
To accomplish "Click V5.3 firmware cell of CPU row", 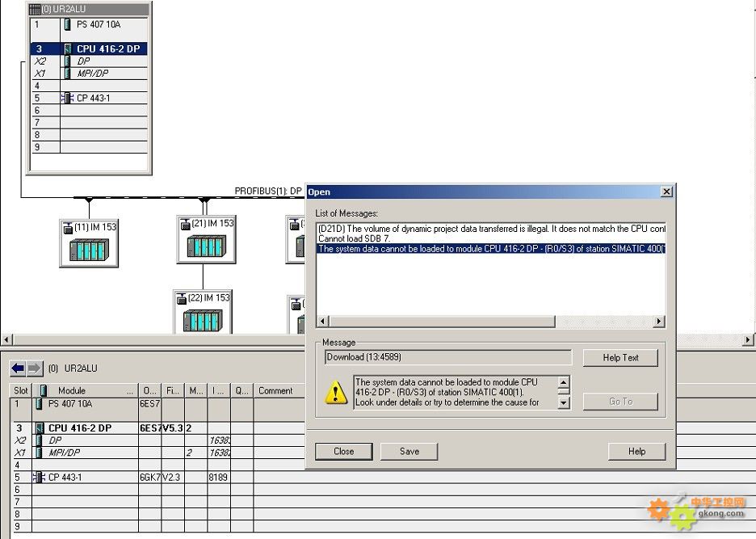I will point(173,428).
